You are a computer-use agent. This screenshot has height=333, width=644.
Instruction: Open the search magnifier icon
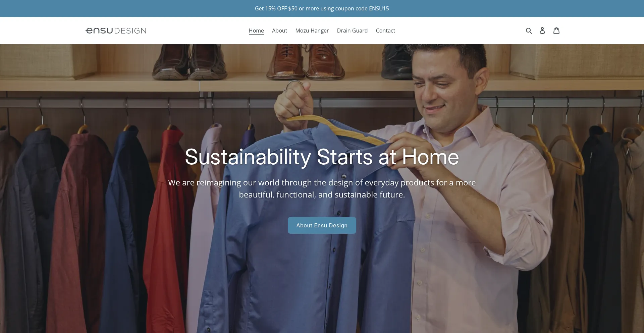coord(529,31)
